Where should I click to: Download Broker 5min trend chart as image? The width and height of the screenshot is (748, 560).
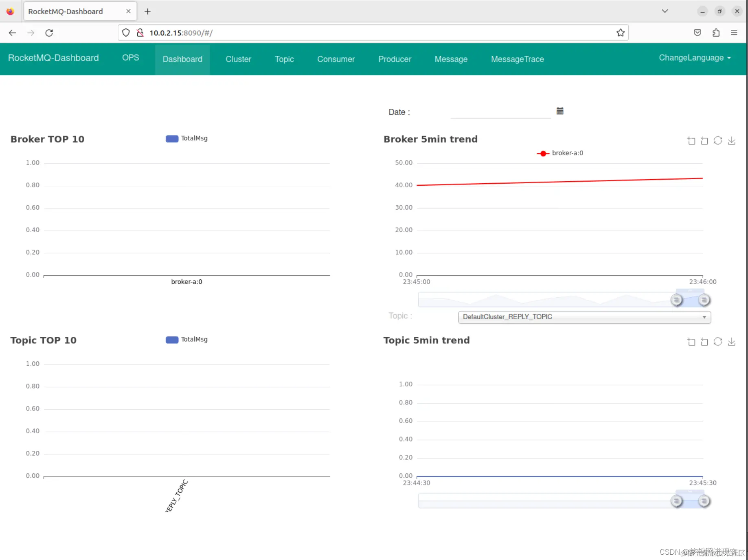(x=732, y=141)
